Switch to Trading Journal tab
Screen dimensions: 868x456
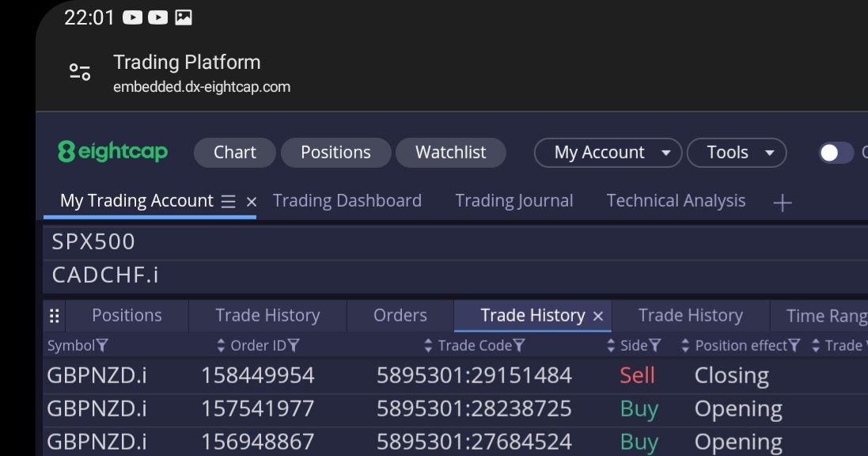514,200
